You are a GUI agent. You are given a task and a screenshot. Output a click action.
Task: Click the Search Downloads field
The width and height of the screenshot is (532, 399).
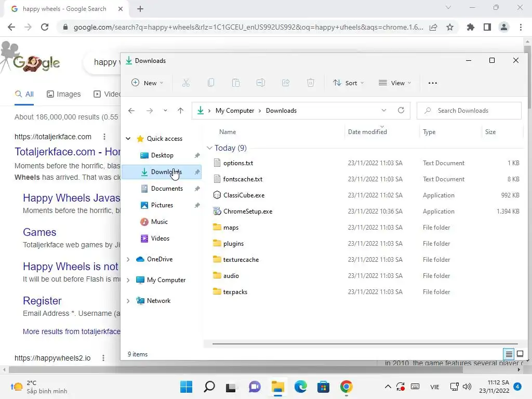pos(469,111)
